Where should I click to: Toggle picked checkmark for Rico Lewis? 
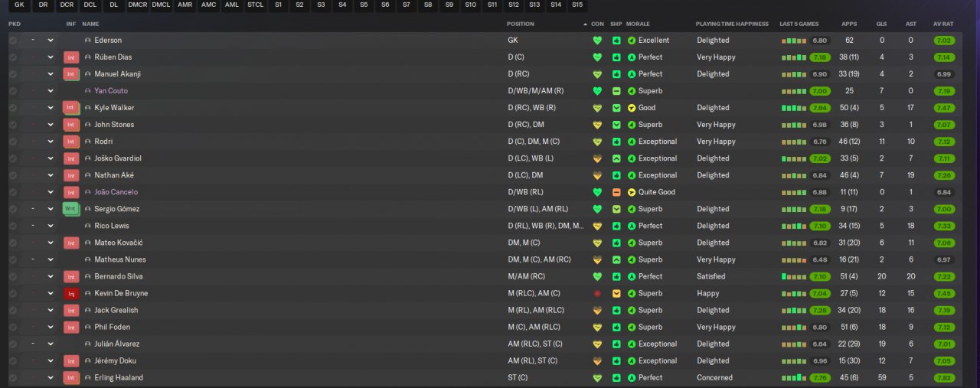13,226
